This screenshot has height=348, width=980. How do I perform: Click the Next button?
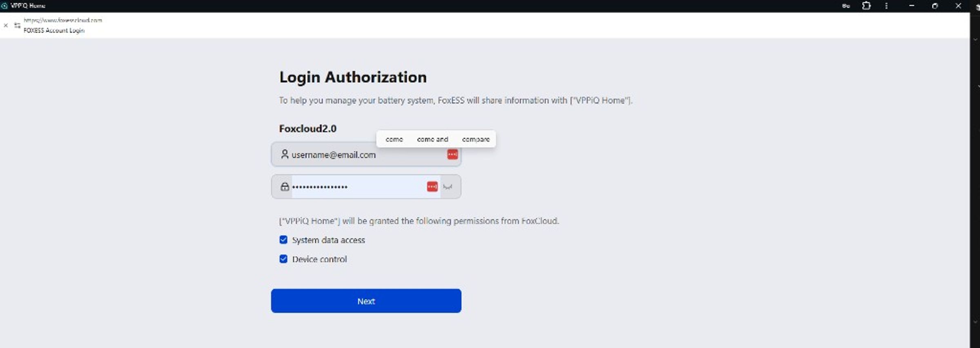(x=366, y=301)
